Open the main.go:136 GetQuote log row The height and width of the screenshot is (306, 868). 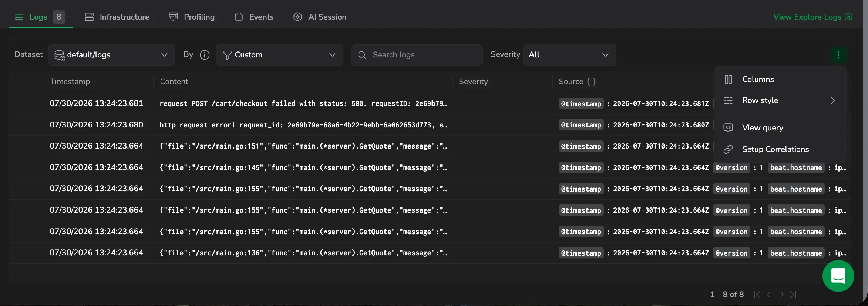pyautogui.click(x=430, y=253)
